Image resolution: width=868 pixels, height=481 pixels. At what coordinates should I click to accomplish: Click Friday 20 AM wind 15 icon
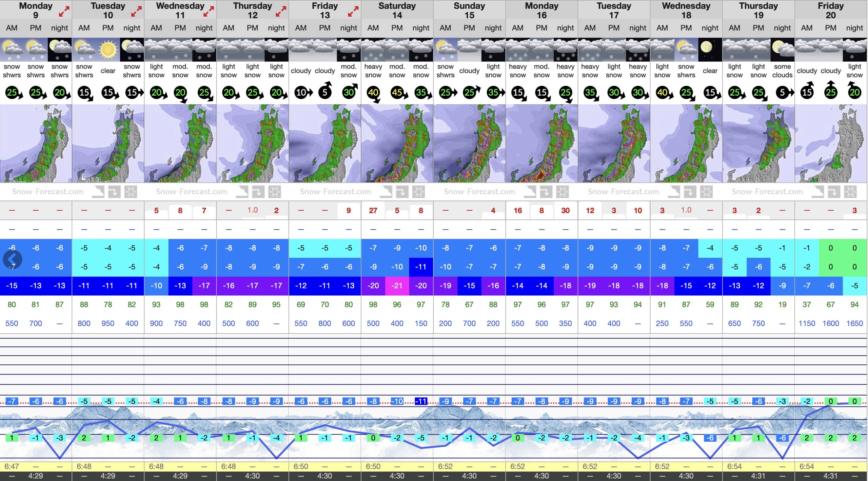807,91
